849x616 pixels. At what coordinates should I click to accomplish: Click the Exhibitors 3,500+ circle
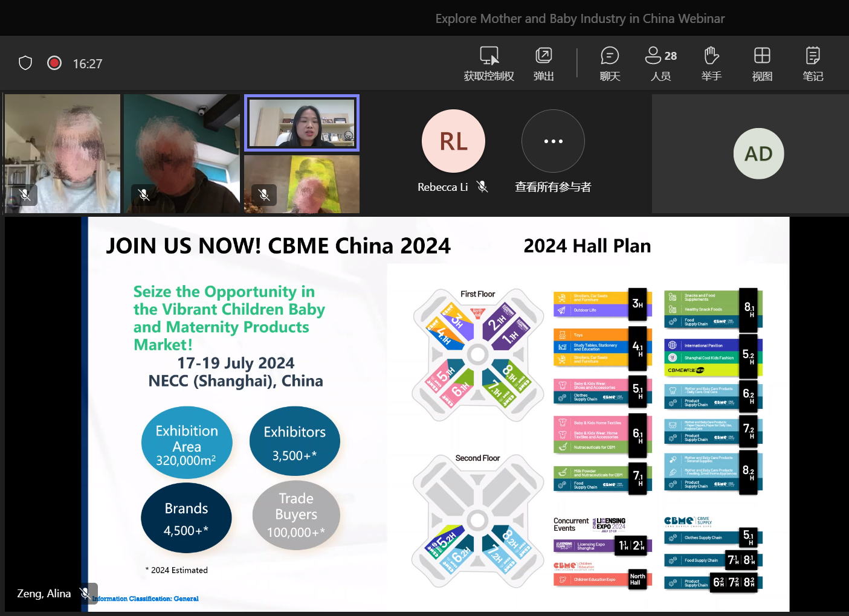pyautogui.click(x=295, y=441)
